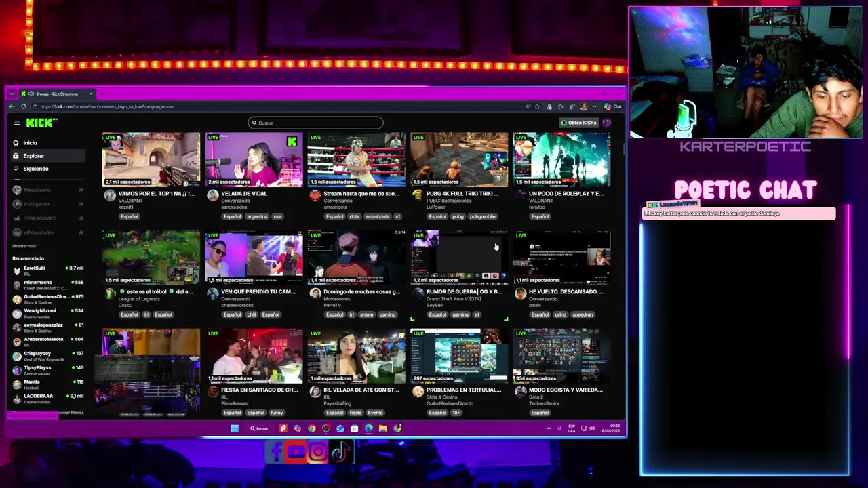
Task: Click the speedrun tag under baulo stream
Action: coord(583,314)
